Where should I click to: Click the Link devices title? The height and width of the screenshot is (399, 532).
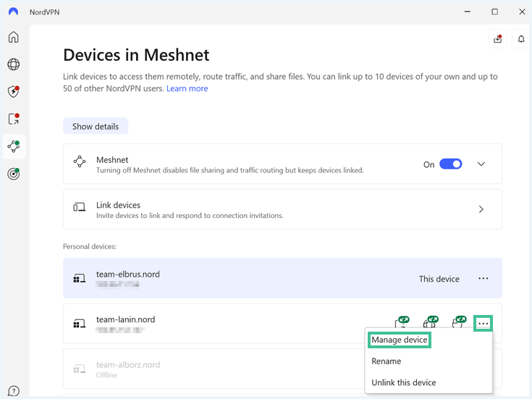[118, 205]
